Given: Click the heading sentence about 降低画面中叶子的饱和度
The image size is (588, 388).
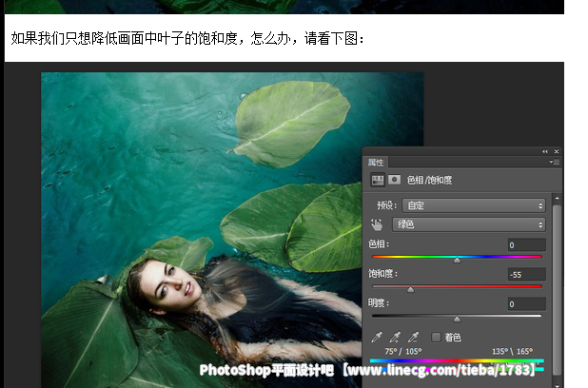Looking at the screenshot, I should coord(187,38).
